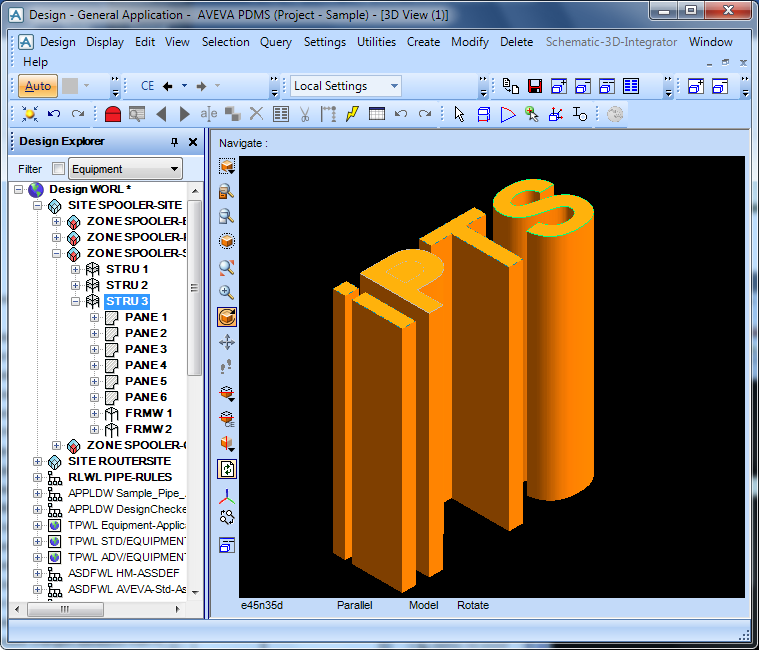Click the CE button in navigation toolbar
Image resolution: width=759 pixels, height=650 pixels.
[147, 86]
